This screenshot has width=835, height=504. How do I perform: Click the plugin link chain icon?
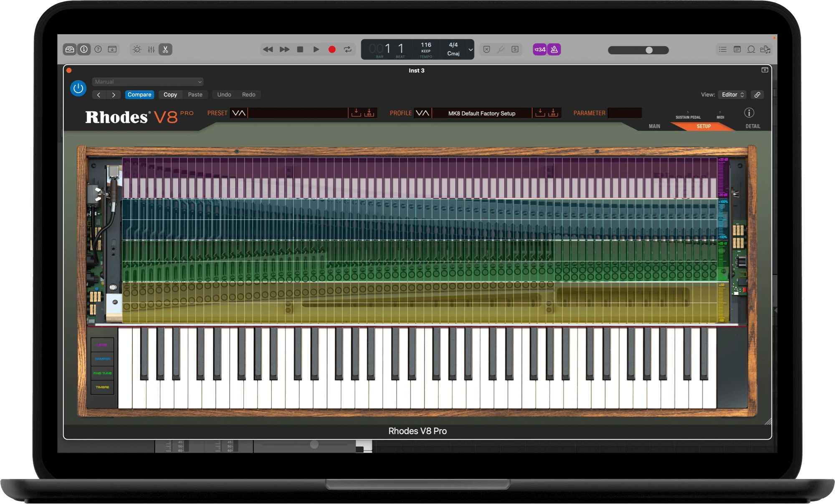click(757, 95)
